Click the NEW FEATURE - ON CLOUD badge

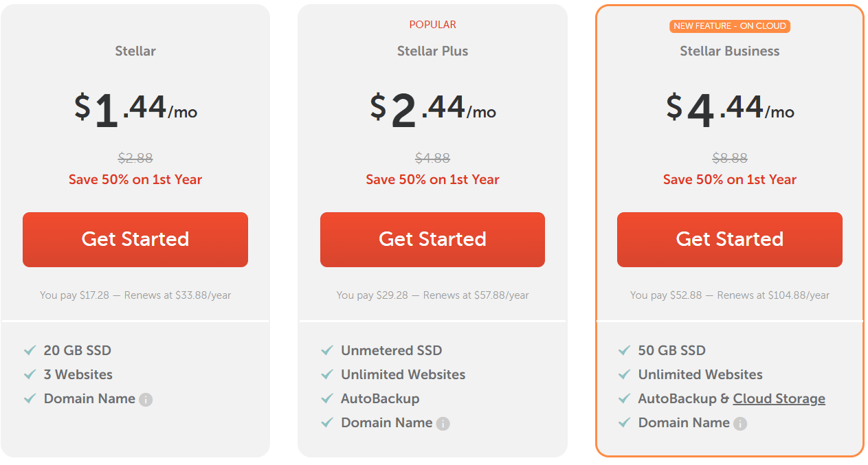tap(730, 26)
